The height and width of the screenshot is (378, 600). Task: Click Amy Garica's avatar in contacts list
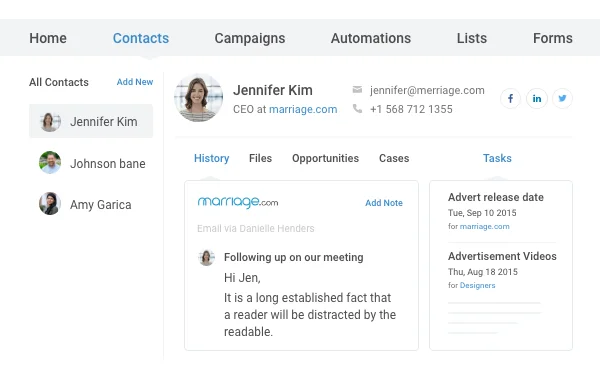50,204
